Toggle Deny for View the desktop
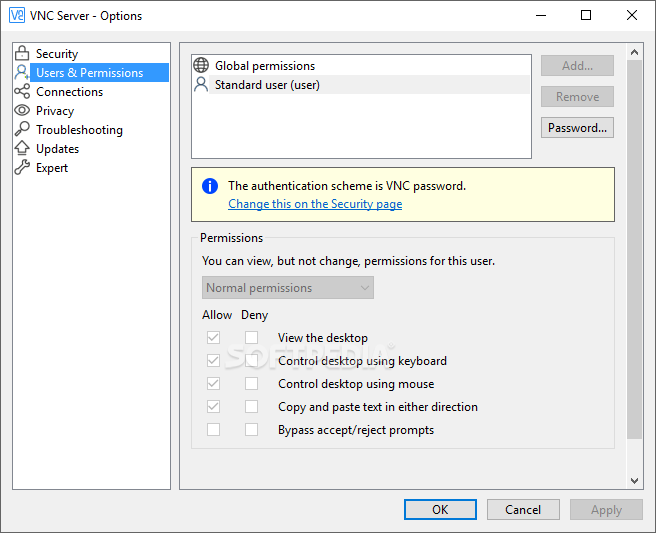Screen dimensions: 656x533 click(x=251, y=337)
